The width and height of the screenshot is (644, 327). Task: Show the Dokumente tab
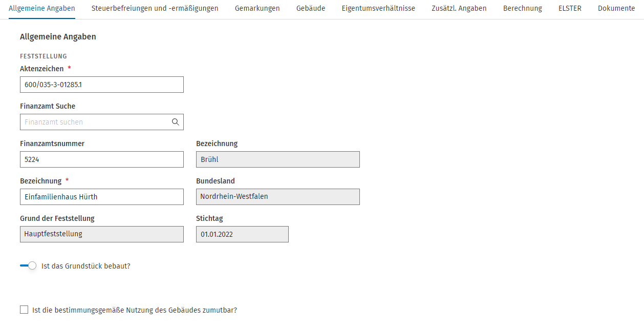616,8
